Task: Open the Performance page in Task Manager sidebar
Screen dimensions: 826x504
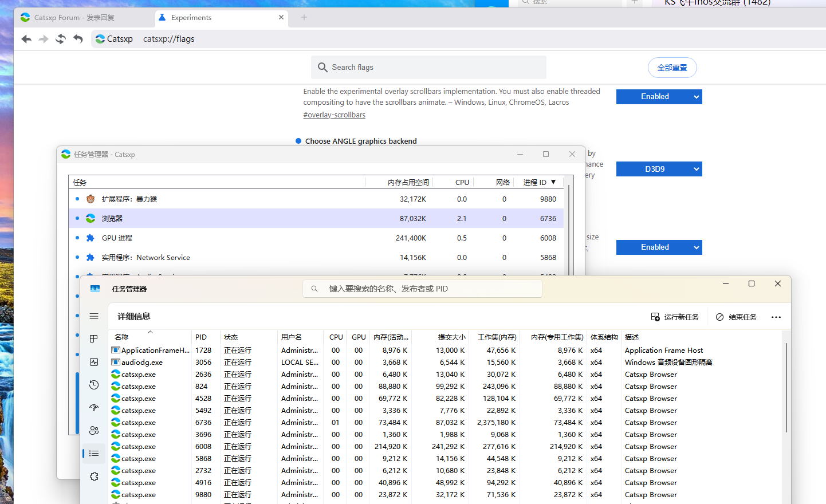Action: point(94,362)
